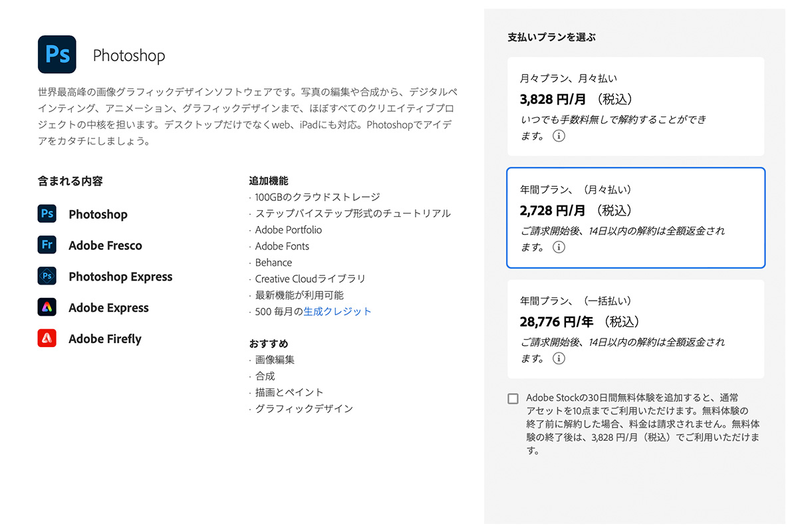Select the 年間プラン、（一括払い） plan card
Screen dimensions: 798x532
click(x=636, y=329)
